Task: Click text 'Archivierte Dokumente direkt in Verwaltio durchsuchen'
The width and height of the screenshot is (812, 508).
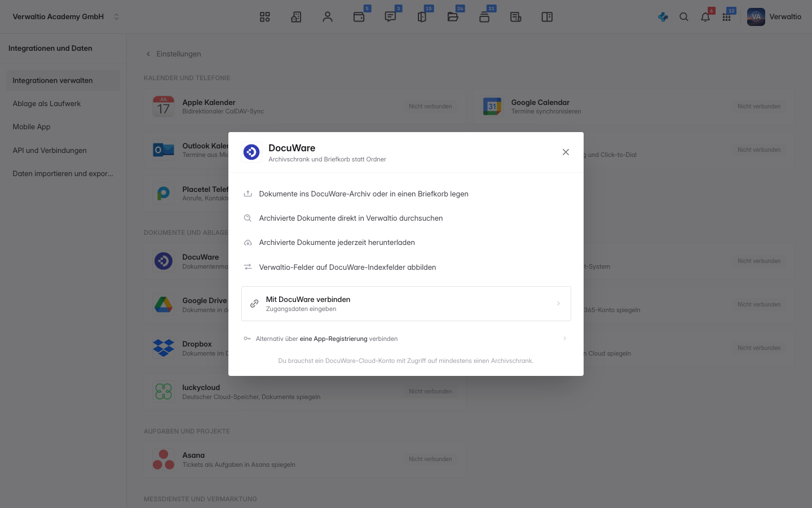Action: [351, 218]
